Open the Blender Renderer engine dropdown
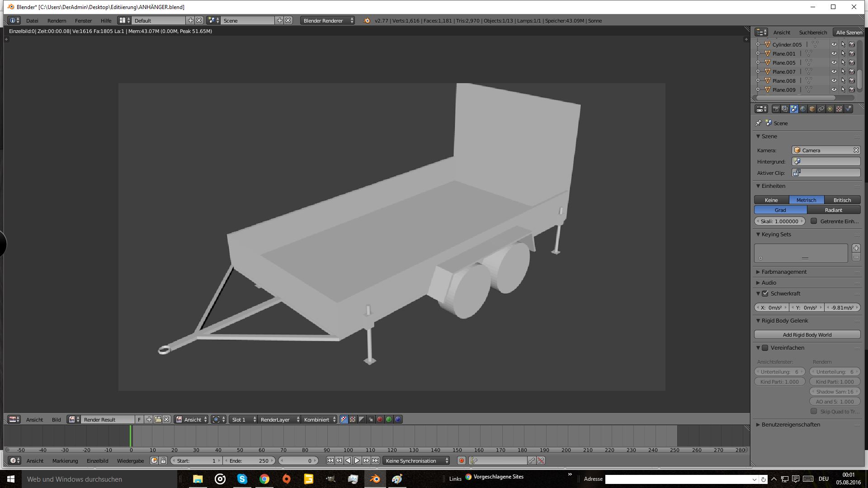 tap(328, 20)
